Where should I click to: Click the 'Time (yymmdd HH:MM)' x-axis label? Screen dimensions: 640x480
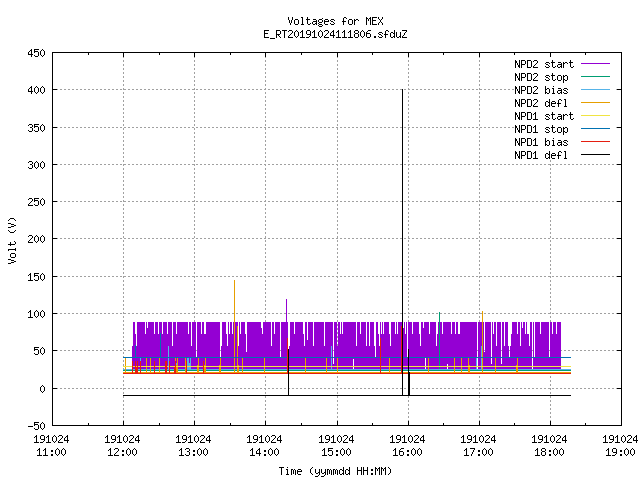pos(336,471)
